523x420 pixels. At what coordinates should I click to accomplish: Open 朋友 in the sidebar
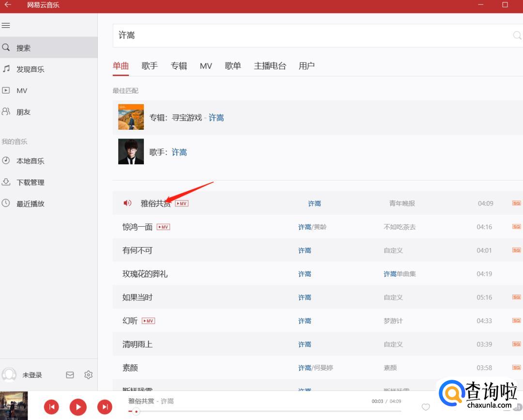(49, 112)
